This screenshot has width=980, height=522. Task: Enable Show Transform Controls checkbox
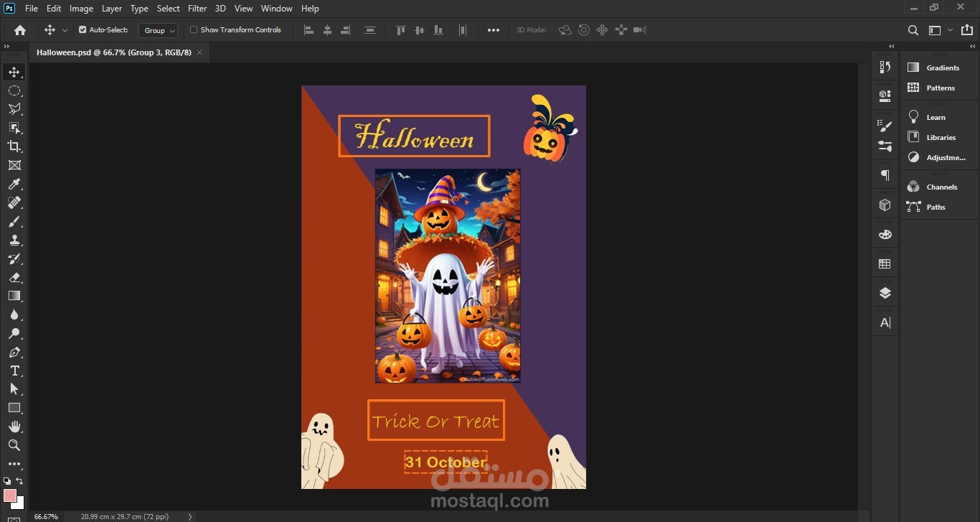194,30
